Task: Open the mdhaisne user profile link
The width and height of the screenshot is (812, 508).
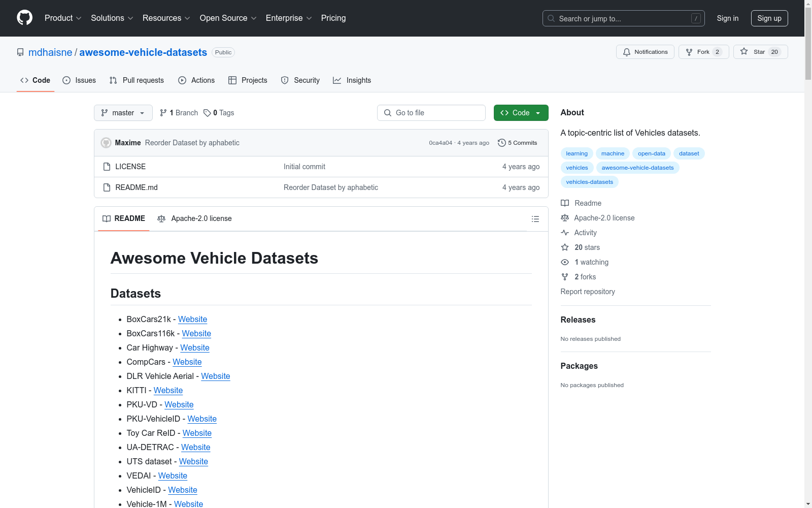Action: point(50,52)
